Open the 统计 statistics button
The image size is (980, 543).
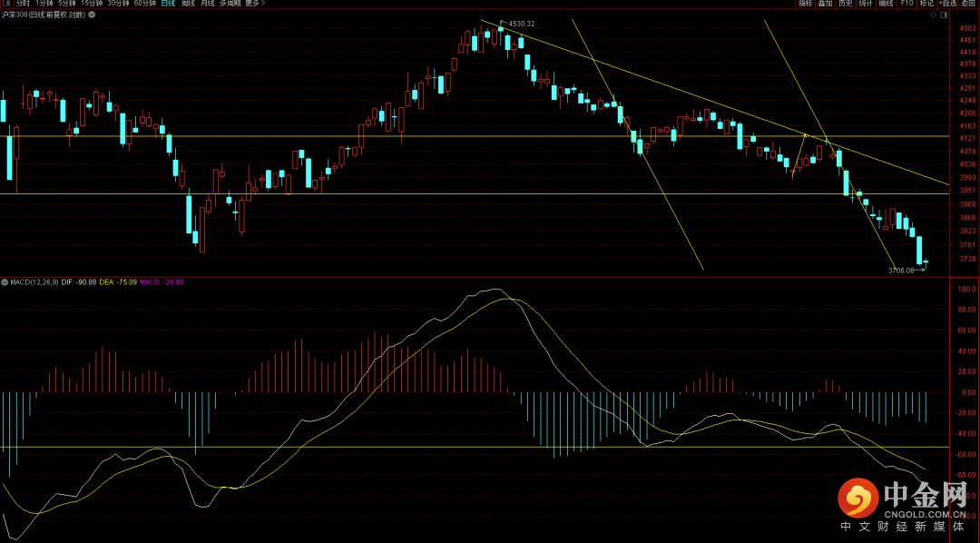click(866, 3)
